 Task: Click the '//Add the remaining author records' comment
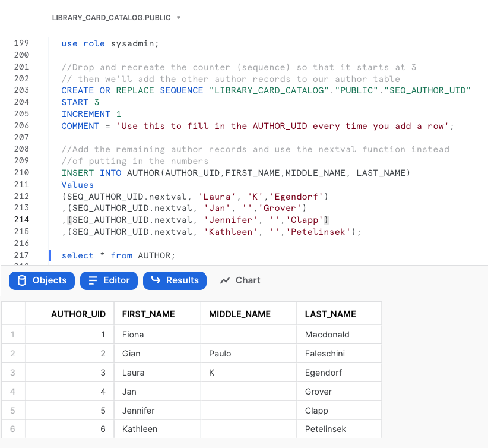click(255, 149)
